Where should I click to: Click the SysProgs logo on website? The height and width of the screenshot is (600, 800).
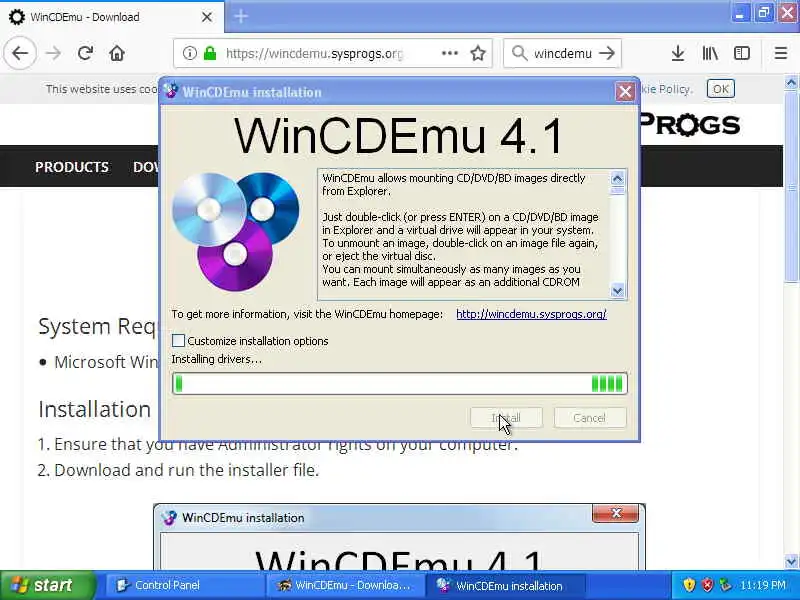click(x=689, y=124)
